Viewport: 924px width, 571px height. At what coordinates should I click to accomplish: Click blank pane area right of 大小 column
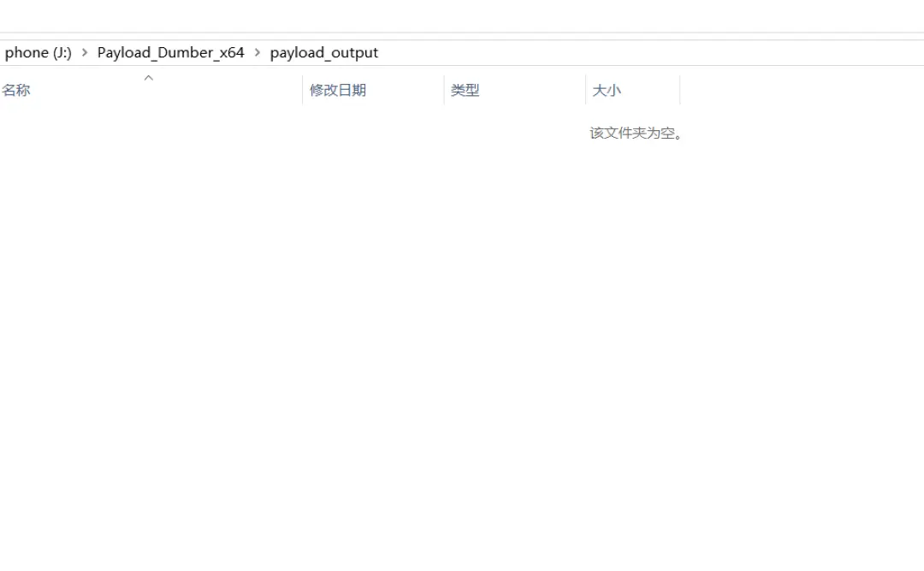[x=796, y=300]
